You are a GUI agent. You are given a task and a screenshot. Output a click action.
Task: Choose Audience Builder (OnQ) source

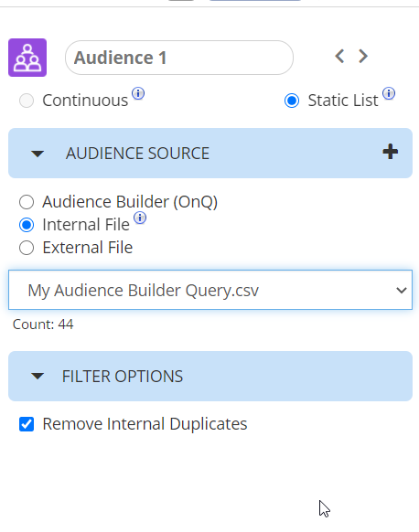(27, 202)
